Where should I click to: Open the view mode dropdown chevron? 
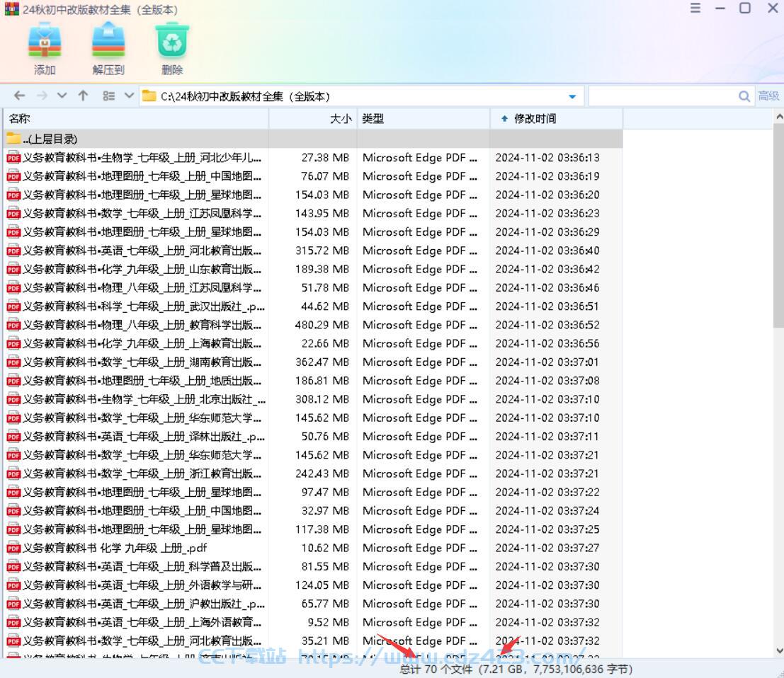tap(129, 96)
